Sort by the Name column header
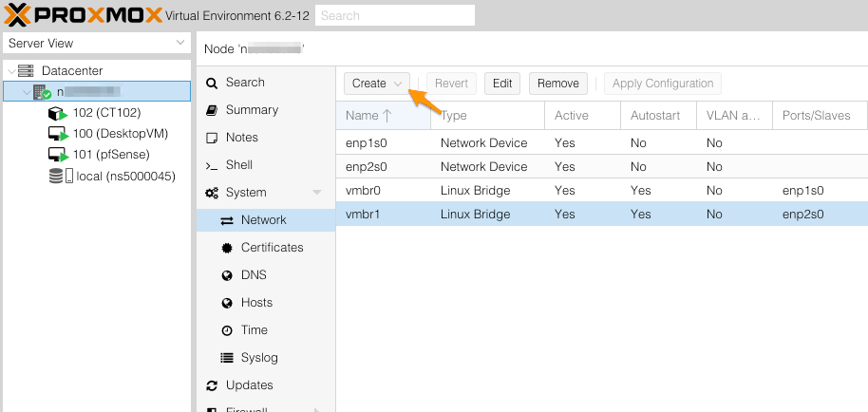Viewport: 868px width, 412px height. [383, 116]
